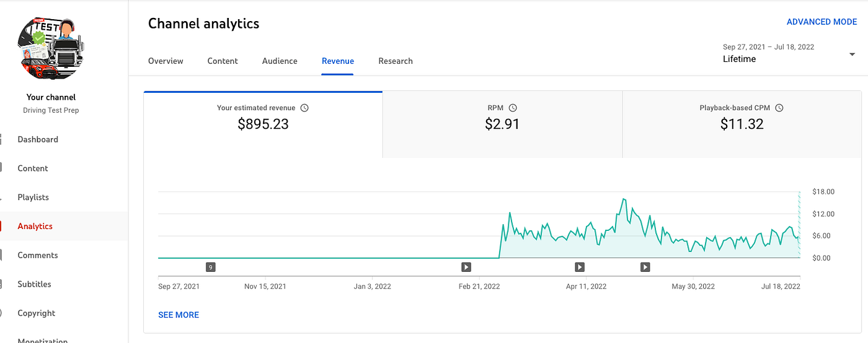Switch to the Content analytics tab
Image resolution: width=868 pixels, height=343 pixels.
point(223,61)
